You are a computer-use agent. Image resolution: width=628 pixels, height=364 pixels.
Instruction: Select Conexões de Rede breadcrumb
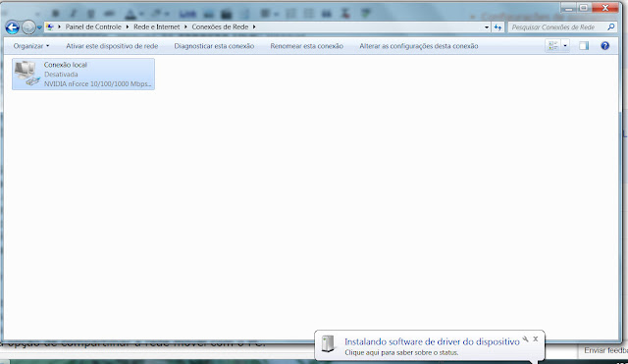pyautogui.click(x=220, y=26)
